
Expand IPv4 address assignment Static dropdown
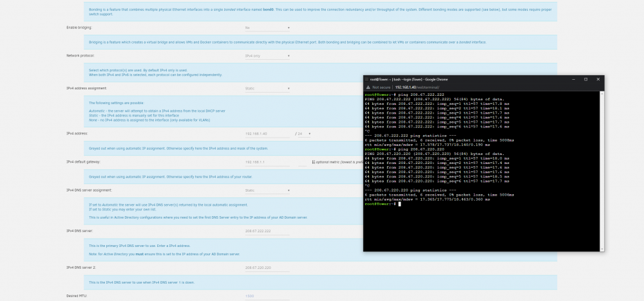(x=267, y=89)
